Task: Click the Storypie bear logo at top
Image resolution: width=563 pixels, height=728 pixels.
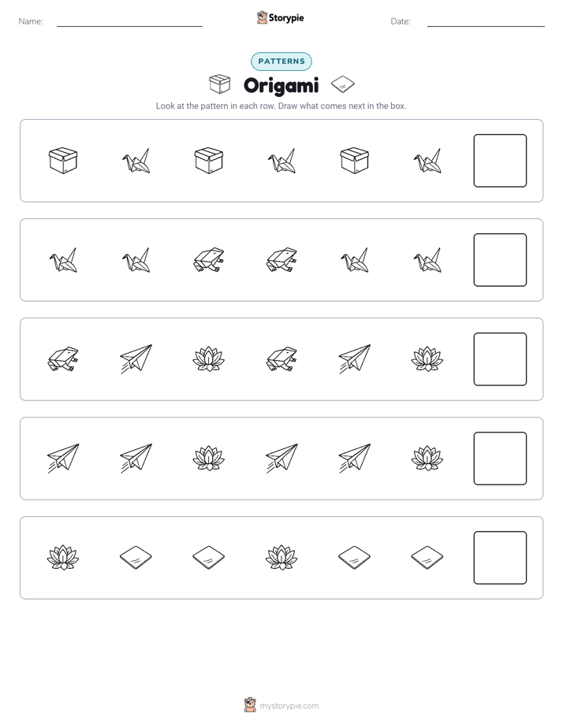Action: coord(262,17)
